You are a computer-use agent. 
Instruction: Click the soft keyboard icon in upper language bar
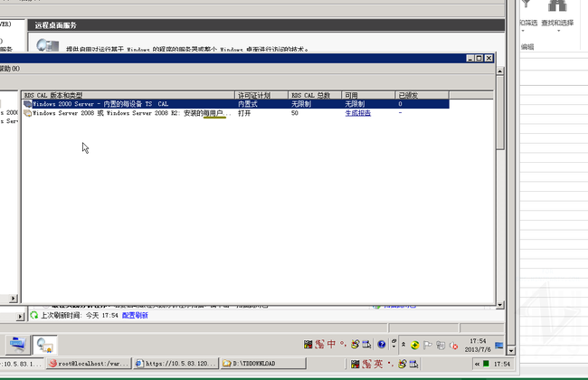(x=366, y=344)
